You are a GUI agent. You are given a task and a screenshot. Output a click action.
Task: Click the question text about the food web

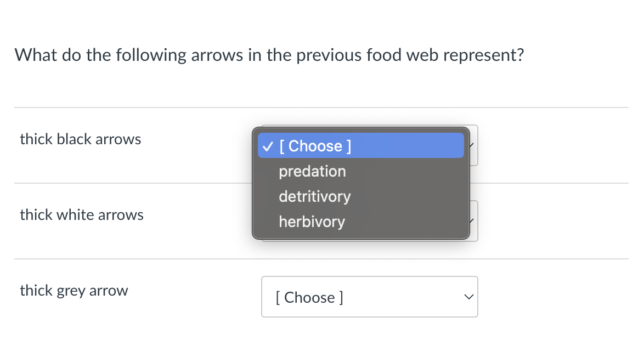269,55
